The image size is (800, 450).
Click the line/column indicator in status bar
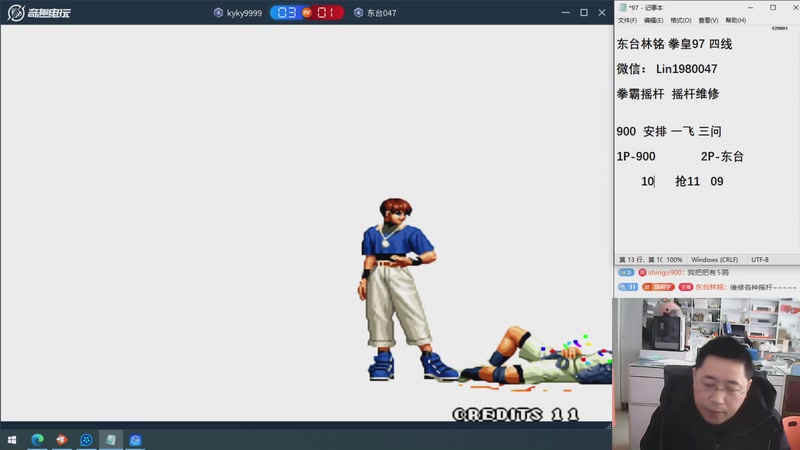coord(640,260)
